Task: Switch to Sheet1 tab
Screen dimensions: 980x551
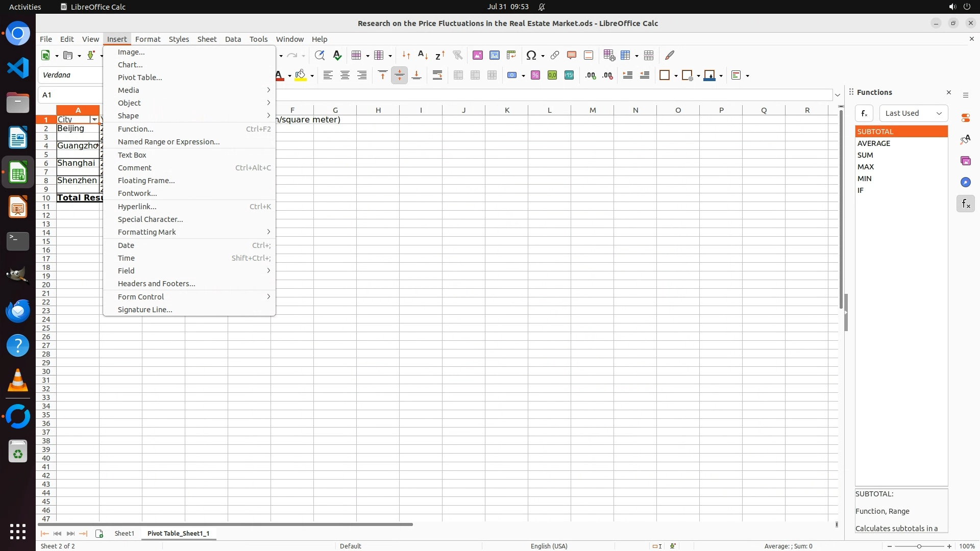Action: click(124, 533)
